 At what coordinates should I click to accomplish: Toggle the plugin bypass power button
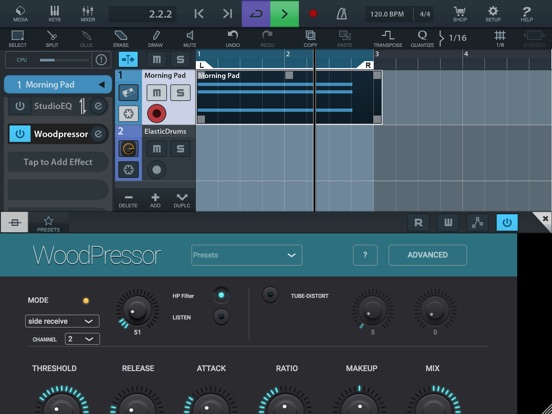coord(507,222)
